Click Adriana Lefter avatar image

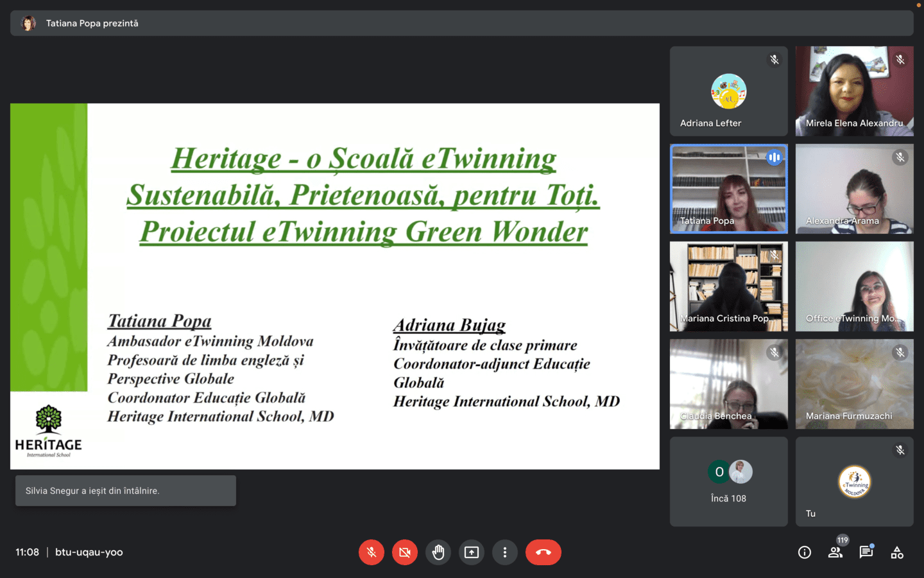[x=729, y=91]
